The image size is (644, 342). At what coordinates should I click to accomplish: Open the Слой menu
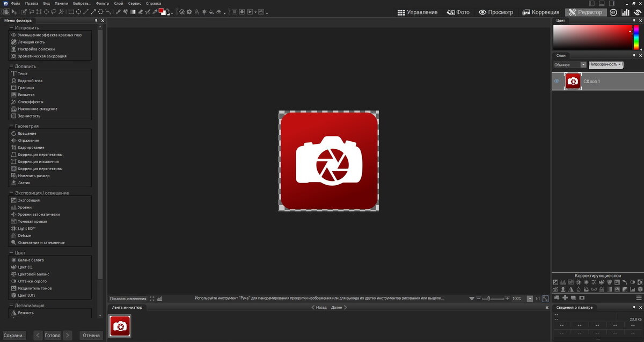pyautogui.click(x=119, y=3)
